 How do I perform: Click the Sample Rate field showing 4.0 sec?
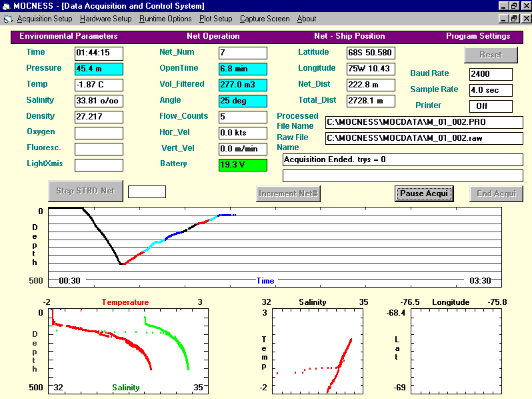(491, 90)
